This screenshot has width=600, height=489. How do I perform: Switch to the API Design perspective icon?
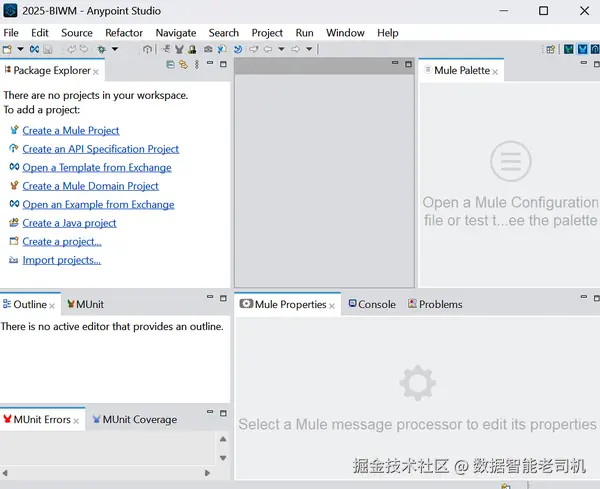pyautogui.click(x=595, y=49)
